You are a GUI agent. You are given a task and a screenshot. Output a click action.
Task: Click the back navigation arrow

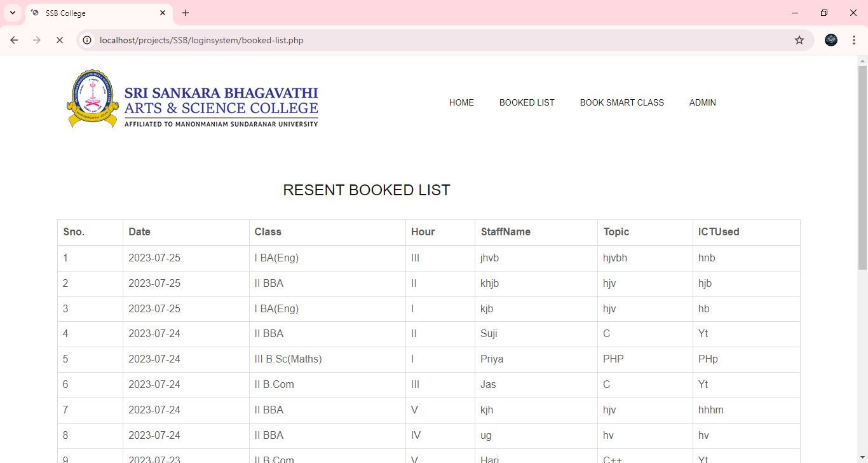click(14, 39)
